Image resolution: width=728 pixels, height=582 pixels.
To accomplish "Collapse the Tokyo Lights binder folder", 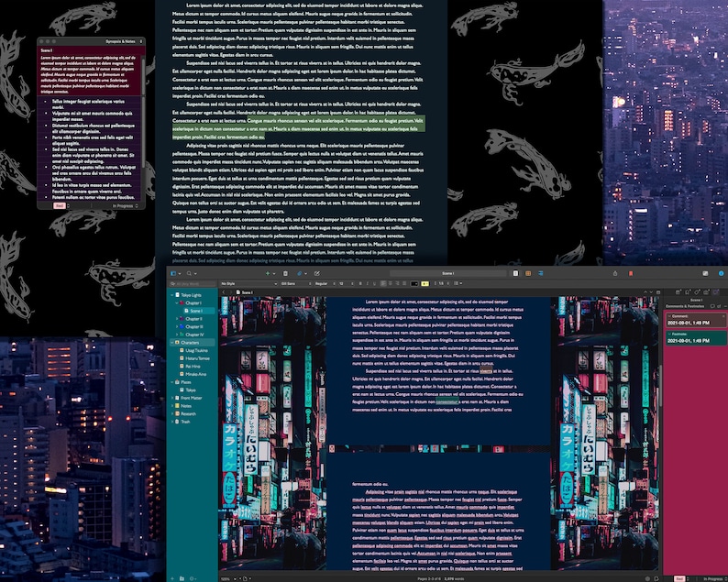I will [171, 295].
